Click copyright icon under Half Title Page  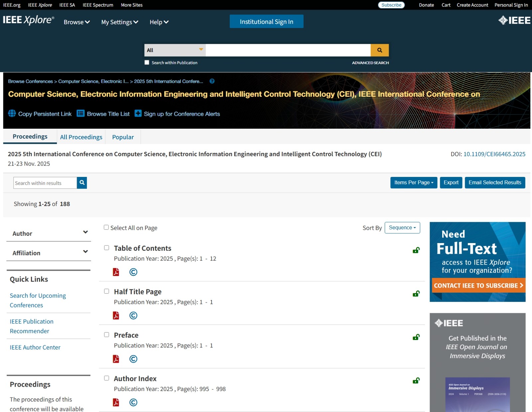133,316
